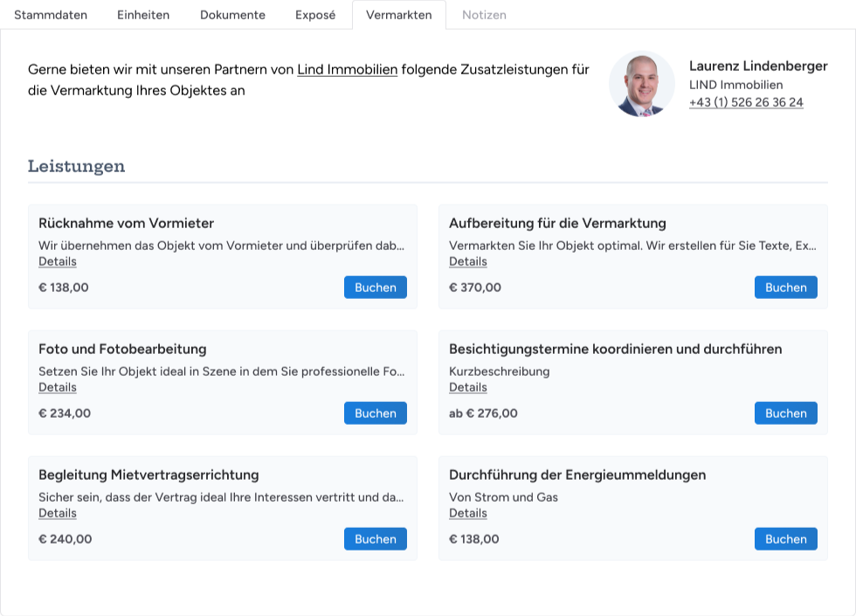Call the number +43 (1) 526 26 36 24
The image size is (856, 616).
(746, 102)
